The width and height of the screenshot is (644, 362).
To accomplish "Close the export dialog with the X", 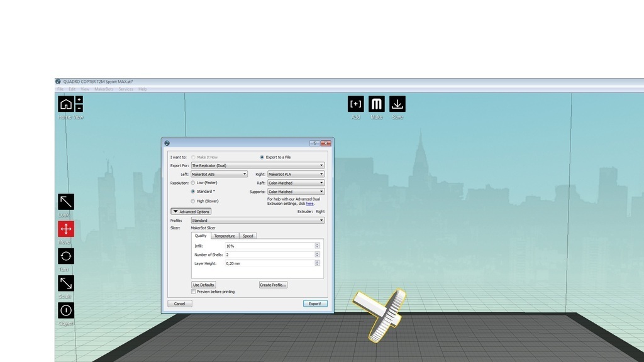I will coord(326,143).
